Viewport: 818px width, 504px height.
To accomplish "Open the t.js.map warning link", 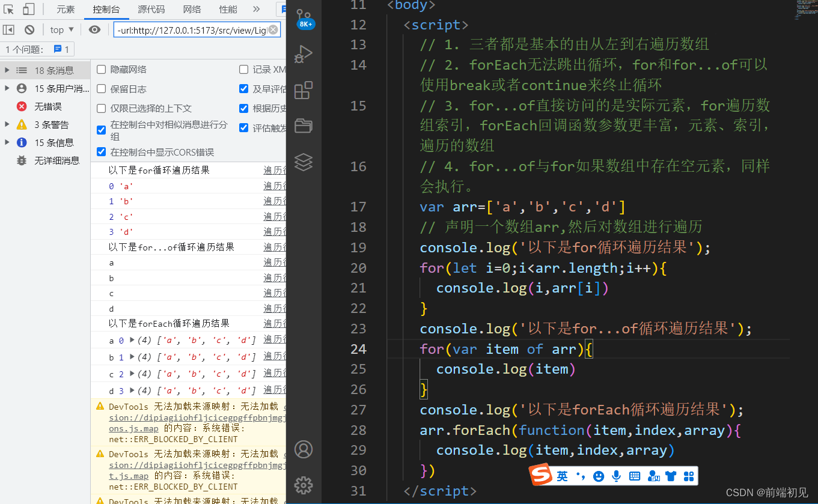I will (x=129, y=476).
